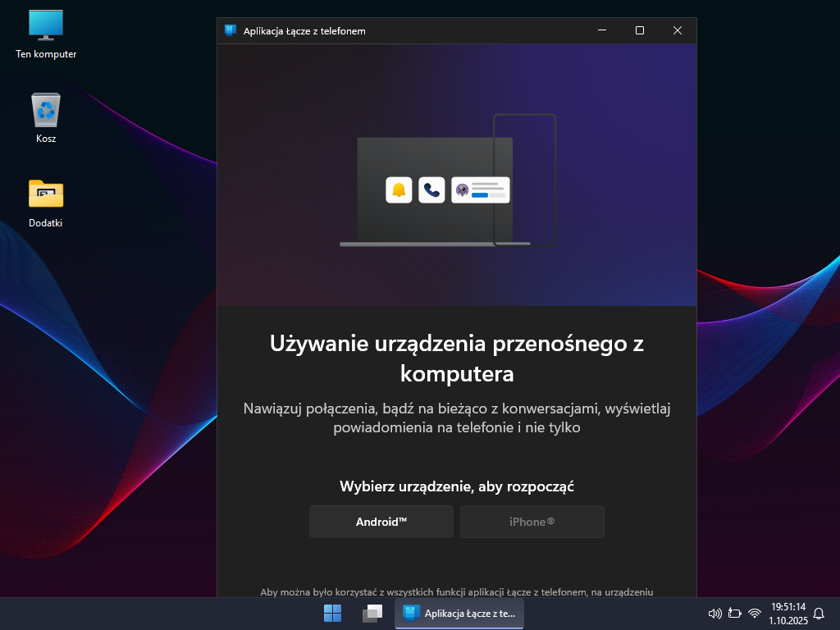The height and width of the screenshot is (630, 840).
Task: Open Task View from the taskbar
Action: pos(372,613)
